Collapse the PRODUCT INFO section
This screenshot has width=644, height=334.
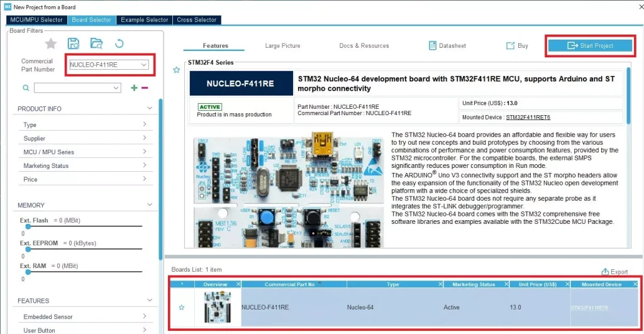(149, 108)
